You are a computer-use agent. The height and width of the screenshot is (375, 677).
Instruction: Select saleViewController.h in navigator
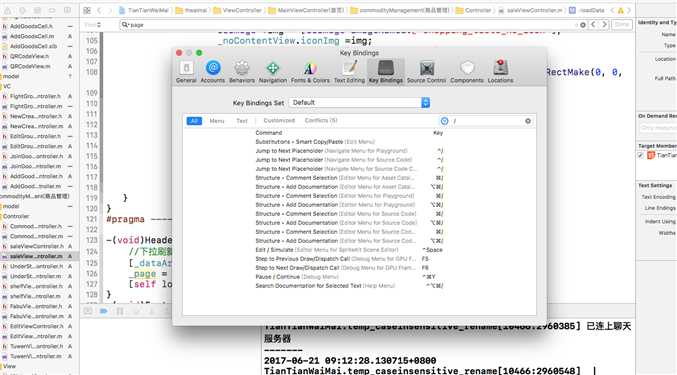click(37, 246)
